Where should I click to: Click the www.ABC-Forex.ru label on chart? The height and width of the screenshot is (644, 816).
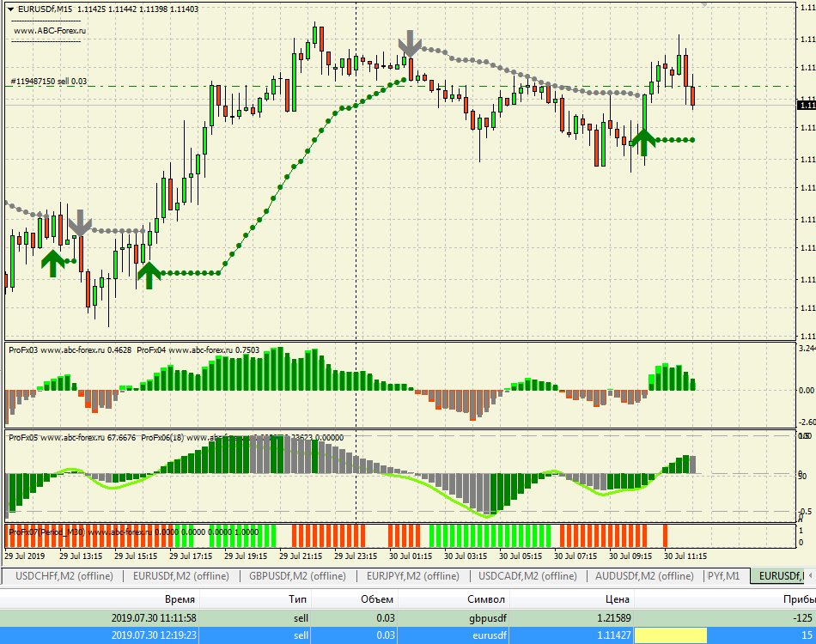click(x=50, y=31)
